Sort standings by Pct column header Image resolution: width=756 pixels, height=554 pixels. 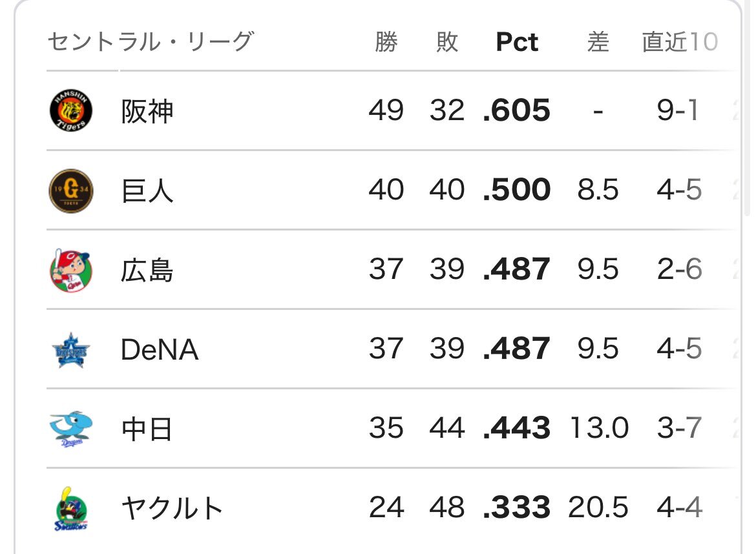[517, 43]
